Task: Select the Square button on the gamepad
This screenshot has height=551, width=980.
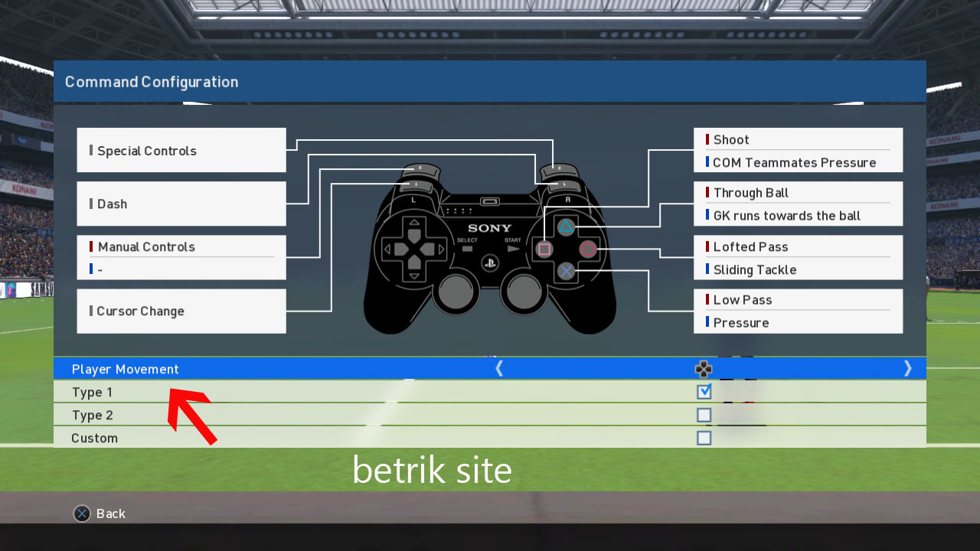Action: (543, 249)
